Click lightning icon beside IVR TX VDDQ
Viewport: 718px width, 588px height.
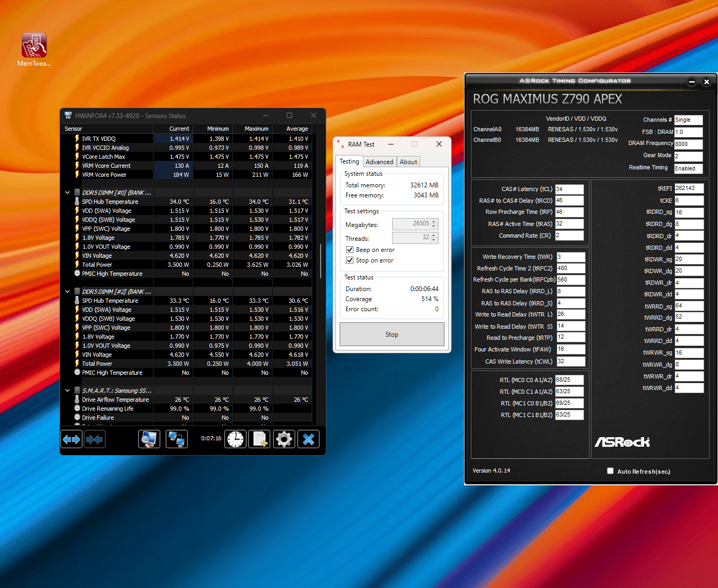coord(77,139)
